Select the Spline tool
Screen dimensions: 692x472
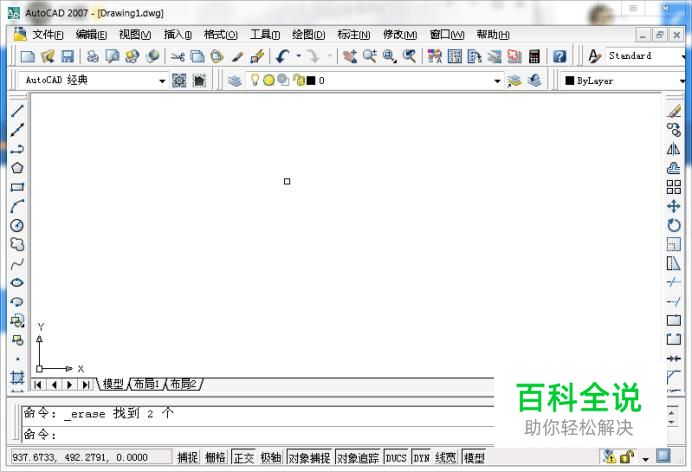(17, 264)
